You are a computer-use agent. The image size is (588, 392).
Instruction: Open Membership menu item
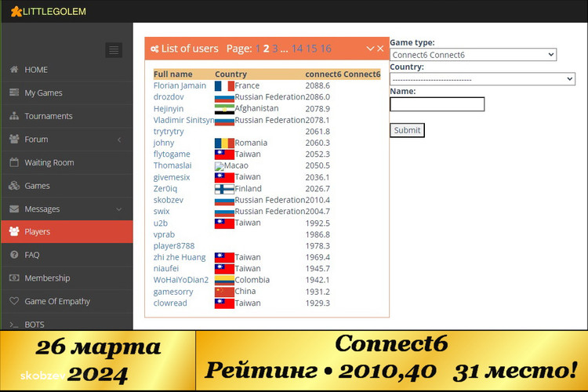(47, 278)
